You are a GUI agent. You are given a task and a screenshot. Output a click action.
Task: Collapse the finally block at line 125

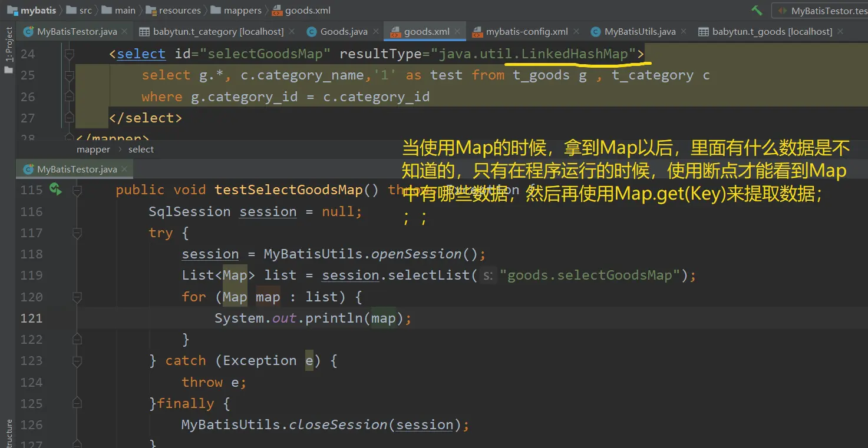pos(77,403)
